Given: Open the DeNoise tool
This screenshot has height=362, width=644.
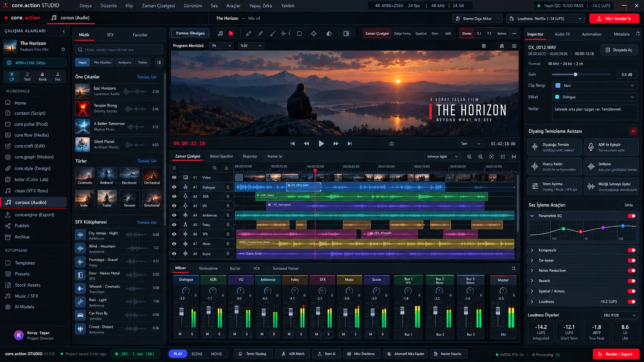Looking at the screenshot, I should pos(611,167).
